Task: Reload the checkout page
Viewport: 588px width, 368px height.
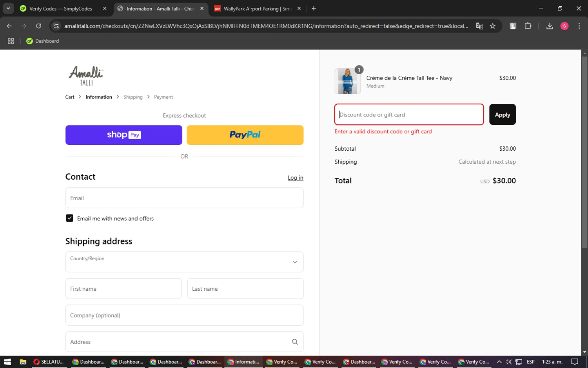Action: (38, 26)
